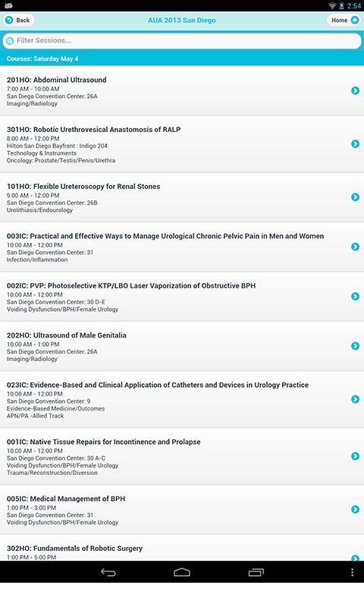Tap arrow for Medical Management of BPH
Viewport: 364px width, 607px height.
(x=355, y=509)
